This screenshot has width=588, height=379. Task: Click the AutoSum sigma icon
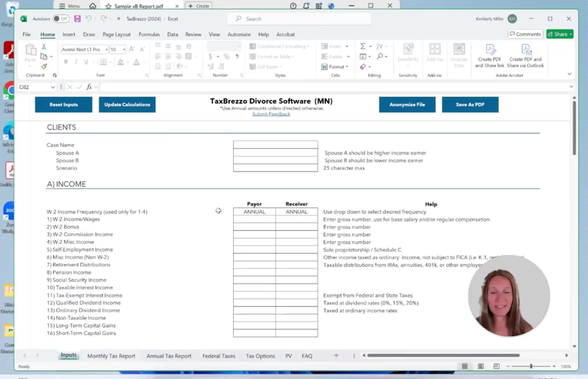pos(363,46)
